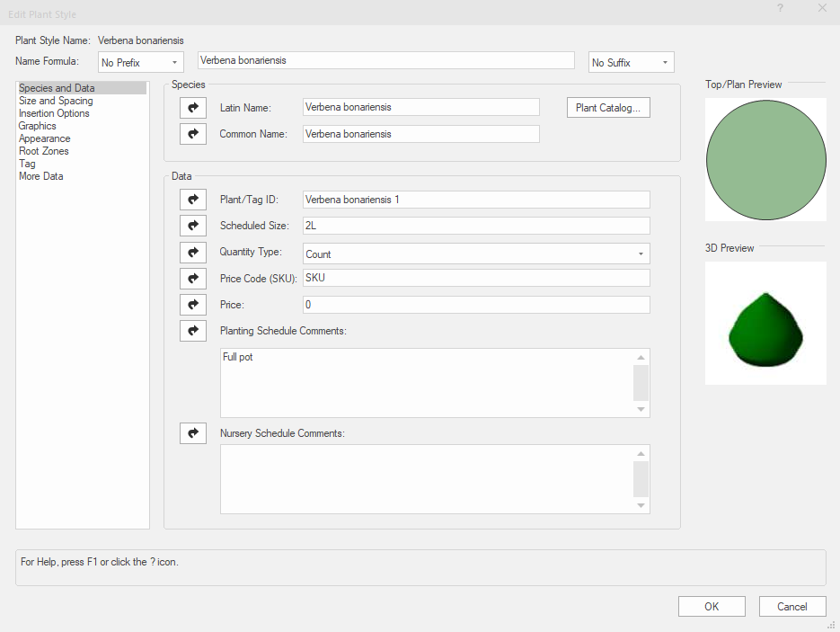Click the arrow icon beside Plant/Tag ID
Viewport: 840px width, 632px height.
pyautogui.click(x=193, y=200)
